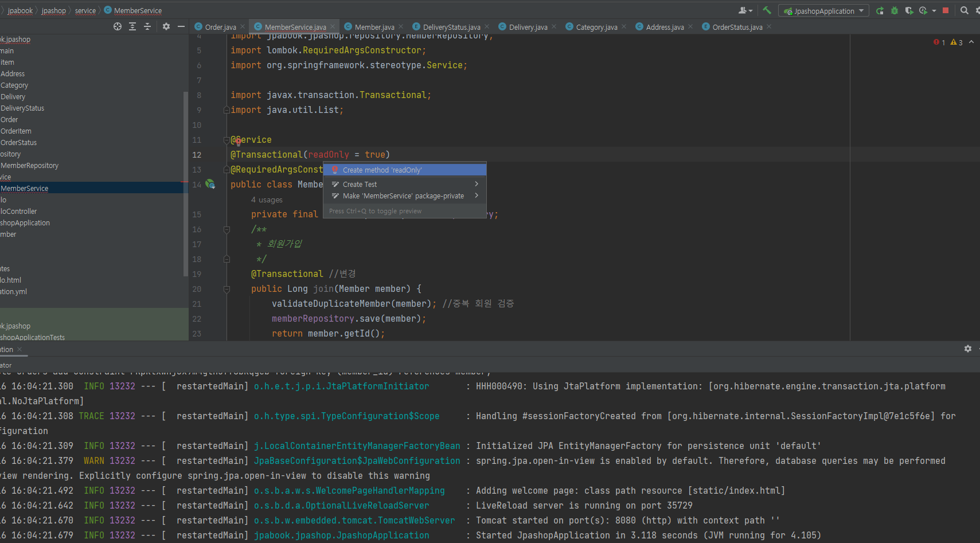Switch to the Delivery.java editor tab
This screenshot has width=980, height=543.
coord(528,27)
